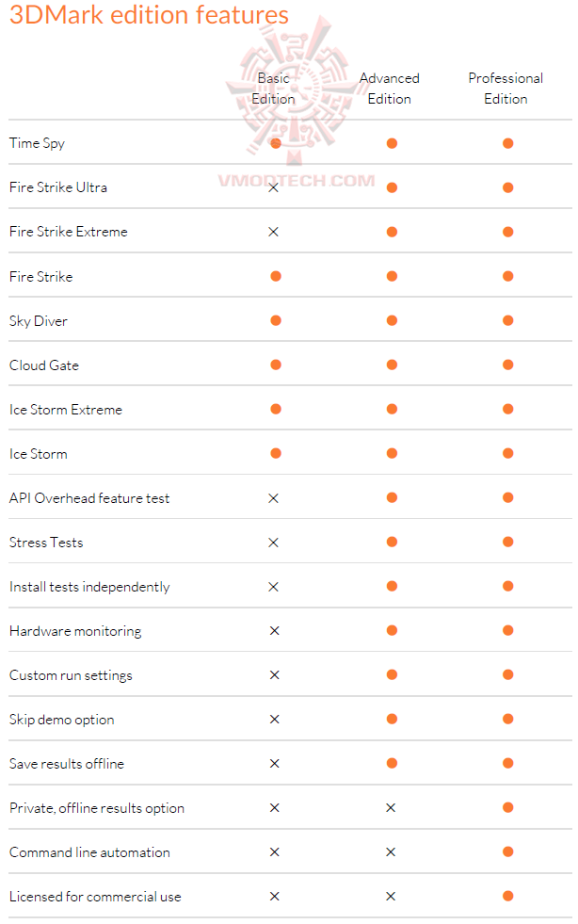The width and height of the screenshot is (578, 924).
Task: Select the Advanced Edition column header
Action: [390, 89]
